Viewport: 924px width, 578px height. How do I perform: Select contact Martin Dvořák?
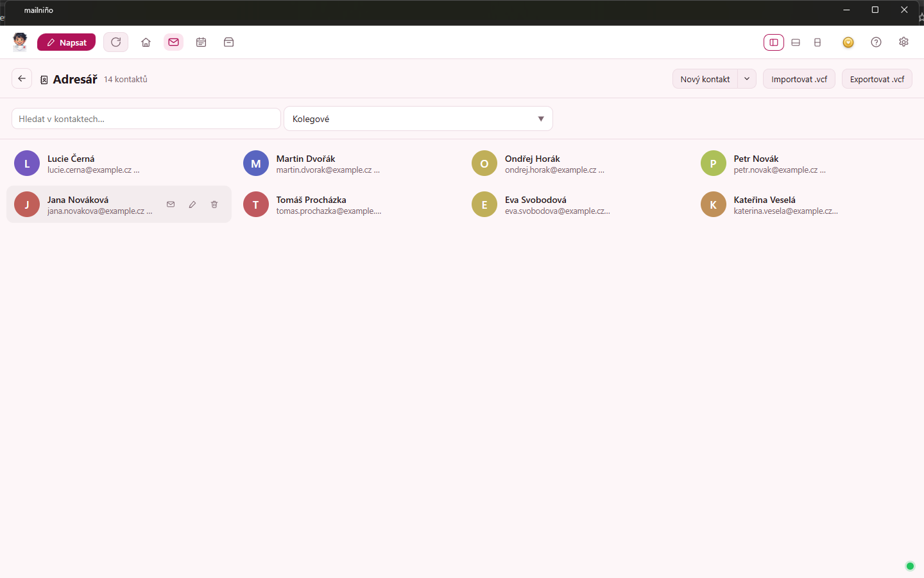click(x=348, y=164)
